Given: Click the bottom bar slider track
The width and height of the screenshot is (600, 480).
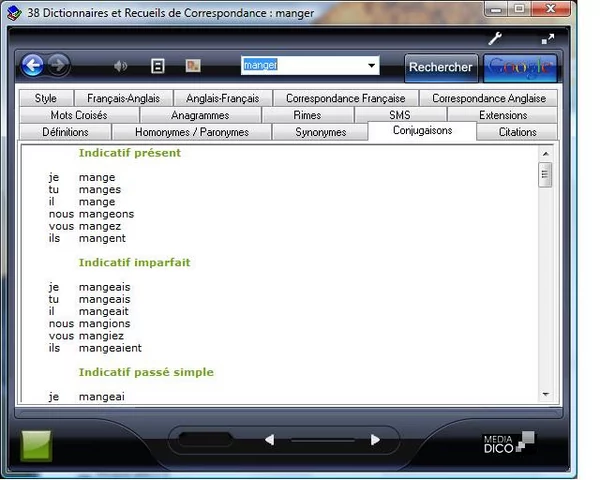Looking at the screenshot, I should point(322,440).
